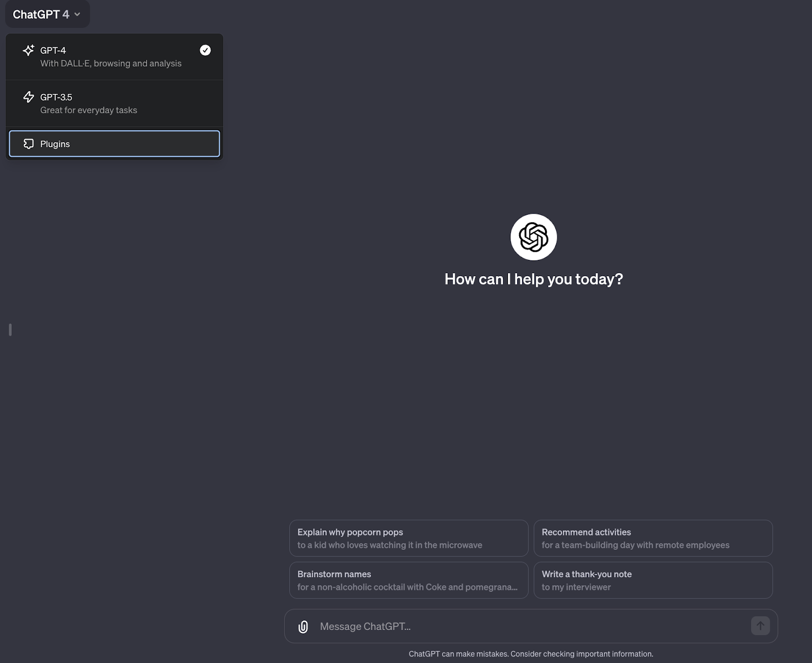The width and height of the screenshot is (812, 663).
Task: Click 'With DALL·E, browsing and analysis' description
Action: 111,63
